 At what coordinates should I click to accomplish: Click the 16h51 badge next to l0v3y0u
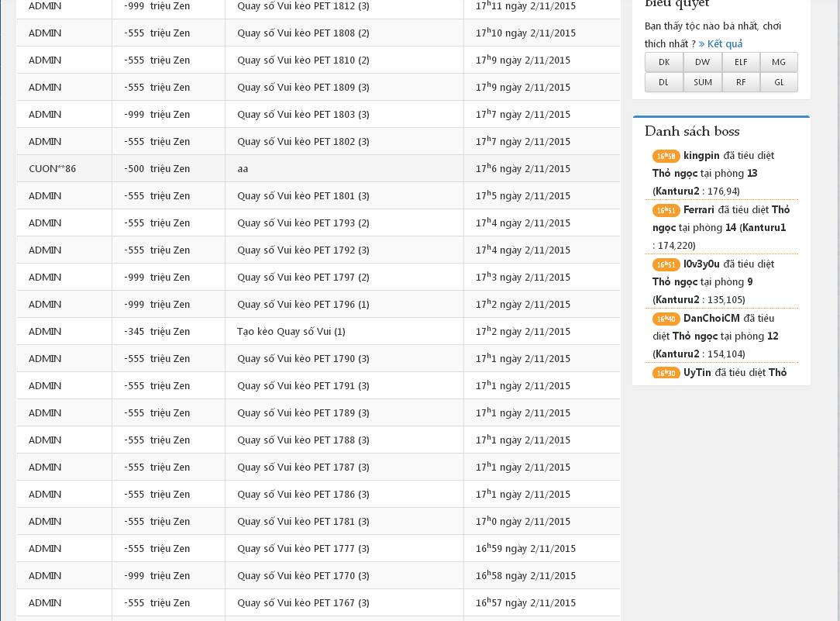[x=666, y=264]
